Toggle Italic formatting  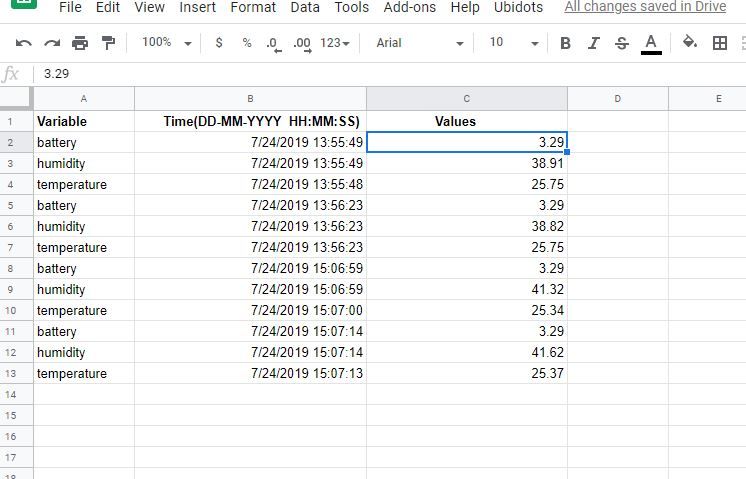tap(593, 43)
